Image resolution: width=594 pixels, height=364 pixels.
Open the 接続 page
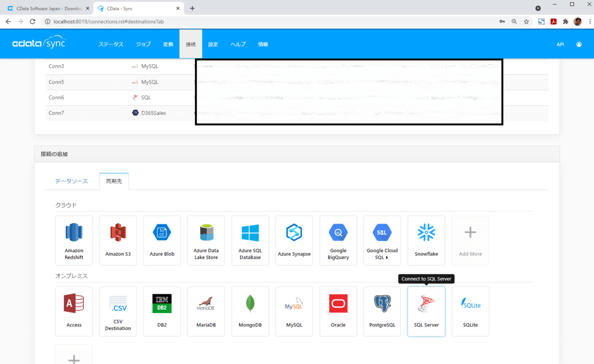click(191, 44)
